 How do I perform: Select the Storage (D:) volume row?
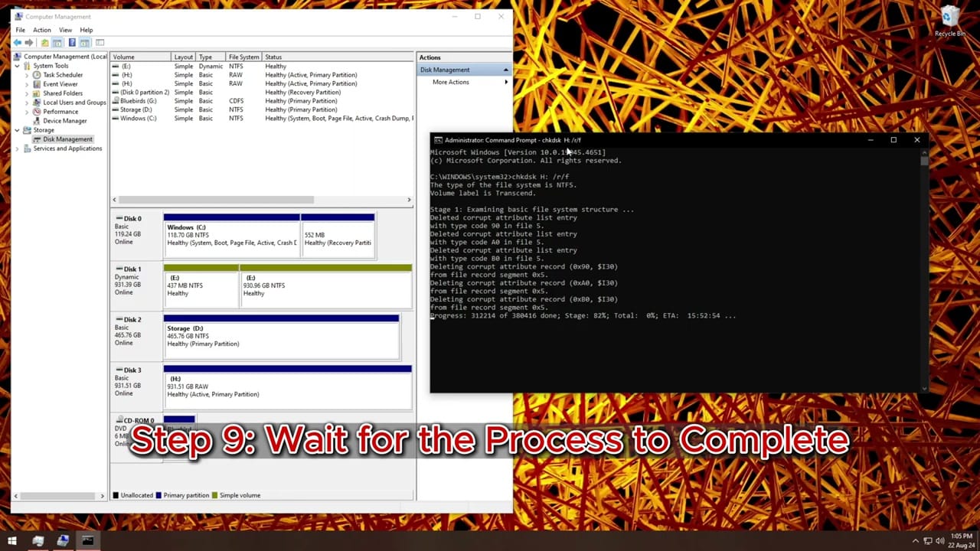262,109
